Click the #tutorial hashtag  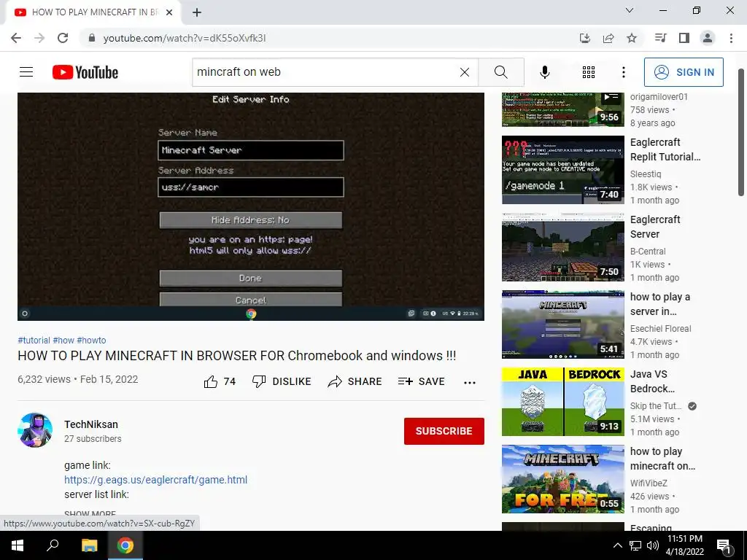coord(34,341)
